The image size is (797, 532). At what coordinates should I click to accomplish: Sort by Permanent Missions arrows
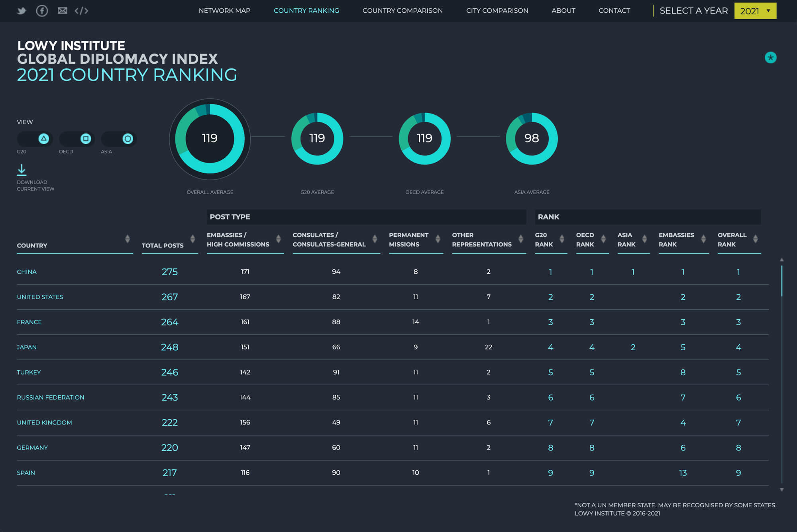coord(438,239)
